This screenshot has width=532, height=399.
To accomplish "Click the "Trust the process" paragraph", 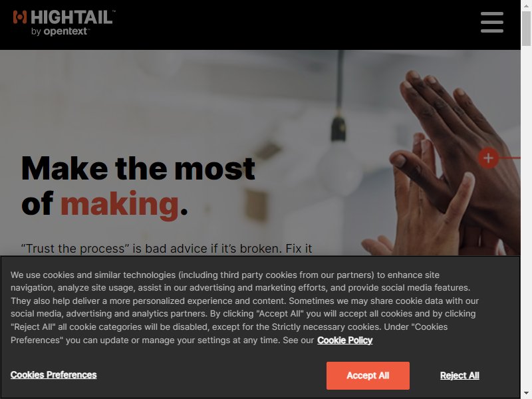I will coord(167,249).
